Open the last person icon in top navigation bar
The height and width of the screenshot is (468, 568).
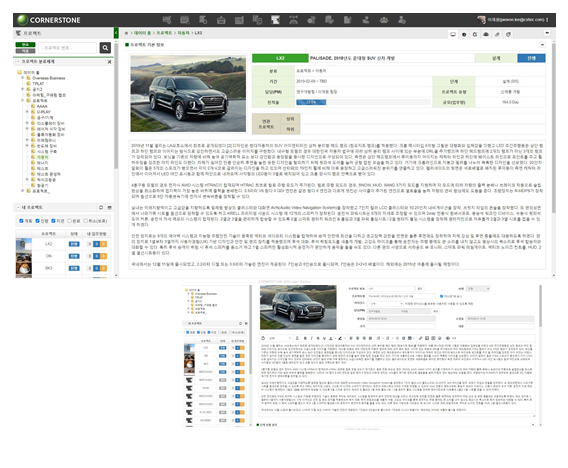pyautogui.click(x=402, y=20)
